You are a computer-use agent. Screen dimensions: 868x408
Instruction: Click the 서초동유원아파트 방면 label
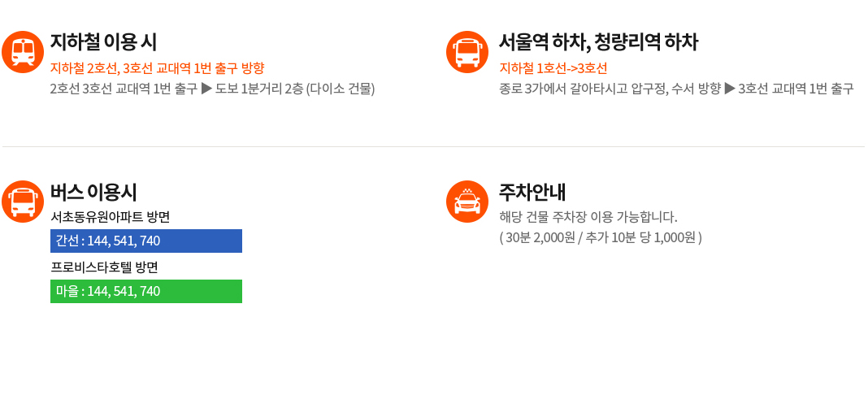click(x=111, y=218)
